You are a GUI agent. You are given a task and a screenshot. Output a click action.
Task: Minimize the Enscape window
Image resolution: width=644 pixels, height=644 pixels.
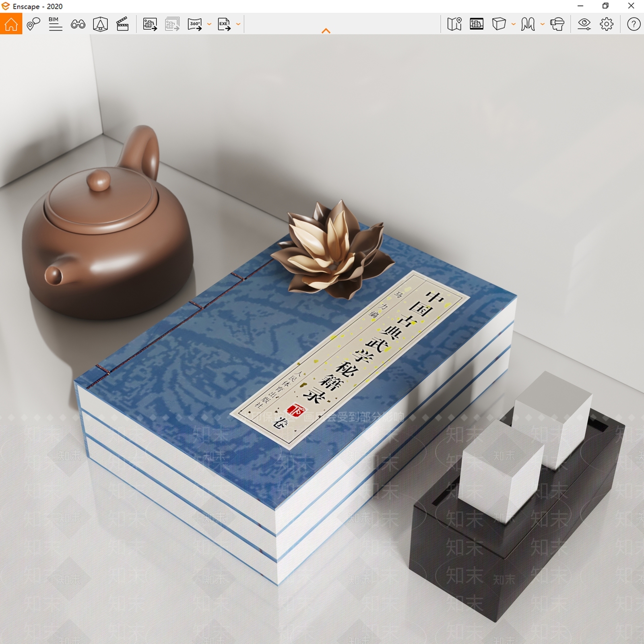(x=580, y=6)
